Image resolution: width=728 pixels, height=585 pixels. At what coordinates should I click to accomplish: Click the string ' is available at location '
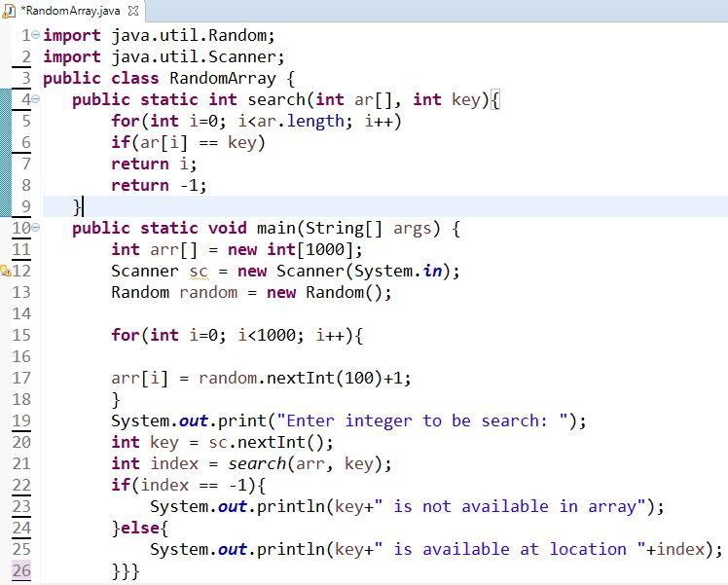510,549
